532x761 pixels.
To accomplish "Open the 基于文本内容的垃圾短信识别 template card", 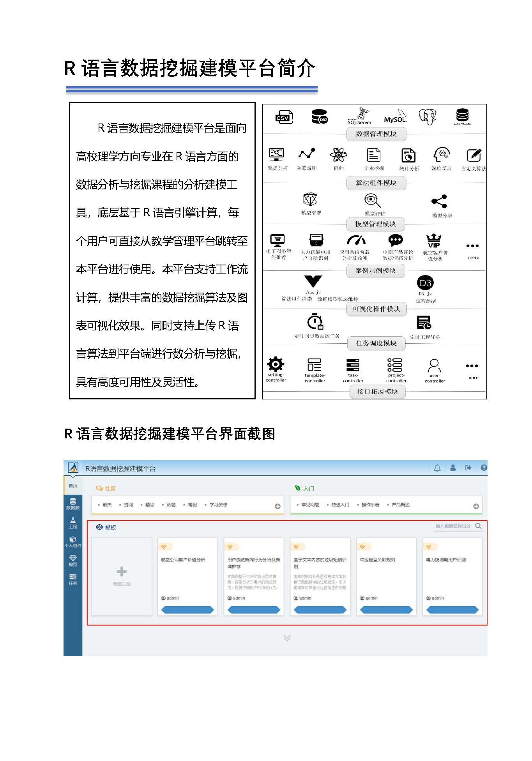I will (x=320, y=576).
